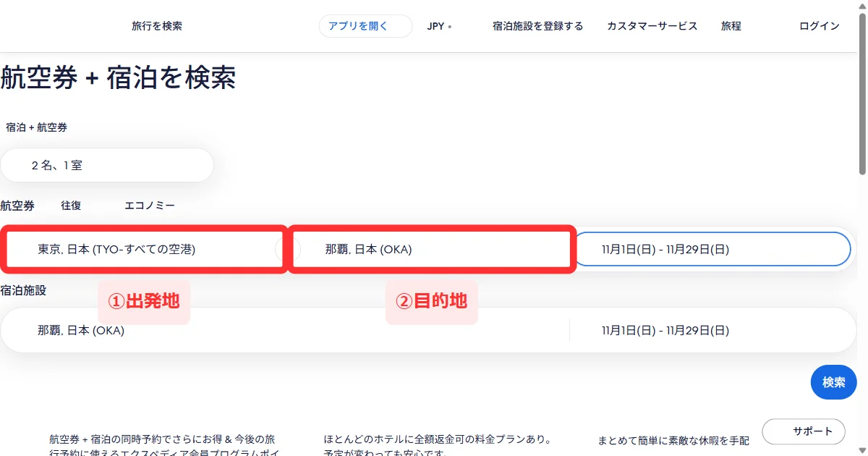Viewport: 868px width, 456px height.
Task: Edit the 宿泊施設 destination 那覇, 日本 (OKA)
Action: tap(285, 330)
